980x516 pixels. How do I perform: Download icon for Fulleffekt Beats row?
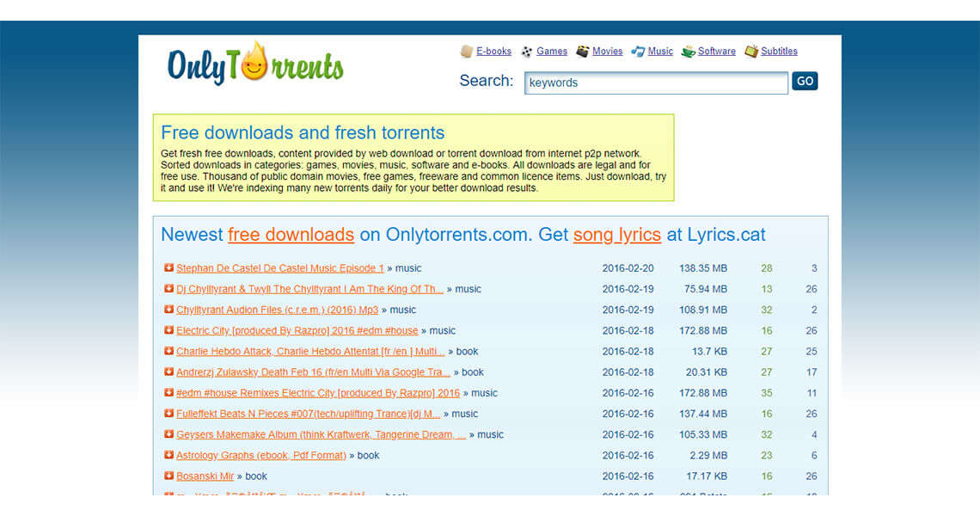coord(168,413)
